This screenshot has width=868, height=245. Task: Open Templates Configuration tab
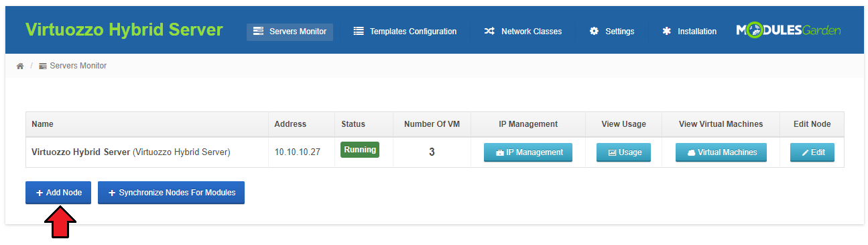coord(405,32)
